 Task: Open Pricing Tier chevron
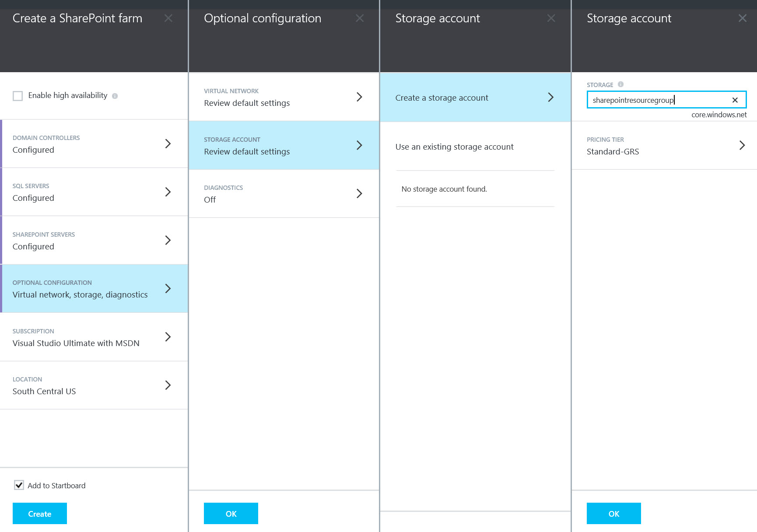click(x=742, y=145)
